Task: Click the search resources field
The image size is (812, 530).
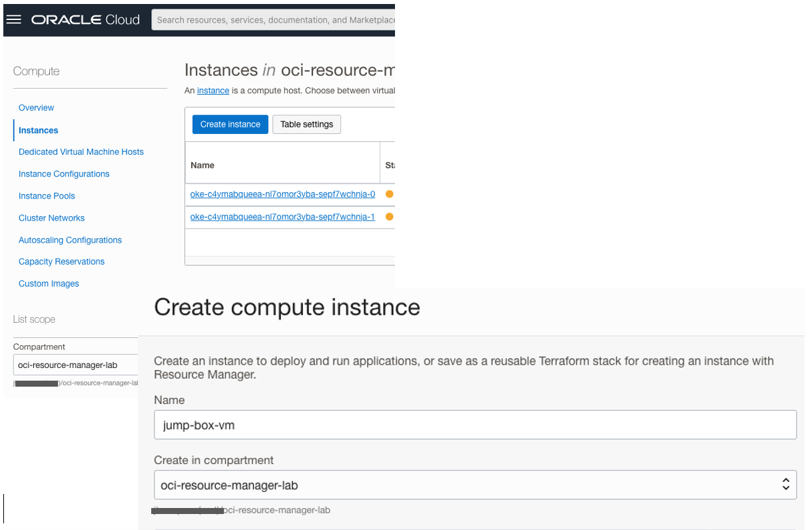Action: pyautogui.click(x=273, y=20)
